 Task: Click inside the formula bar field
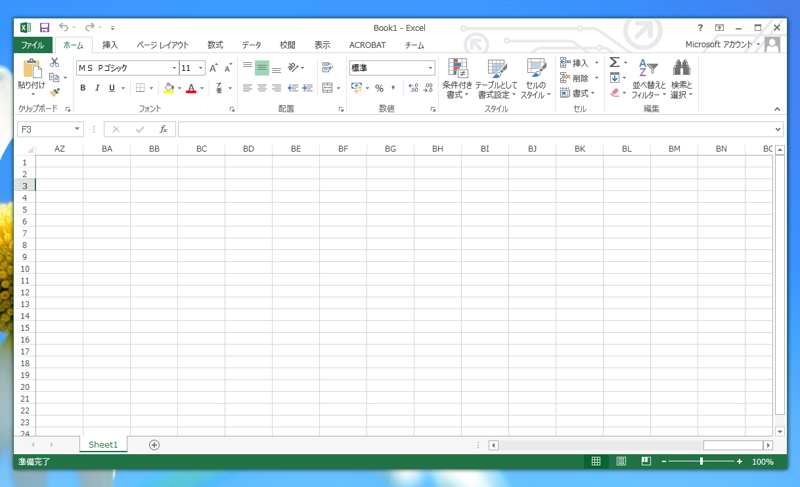click(470, 129)
